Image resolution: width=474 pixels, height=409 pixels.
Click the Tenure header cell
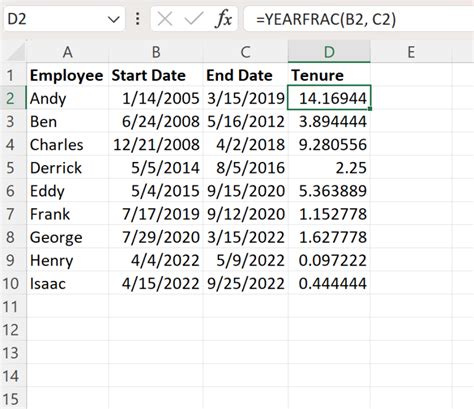tap(329, 75)
